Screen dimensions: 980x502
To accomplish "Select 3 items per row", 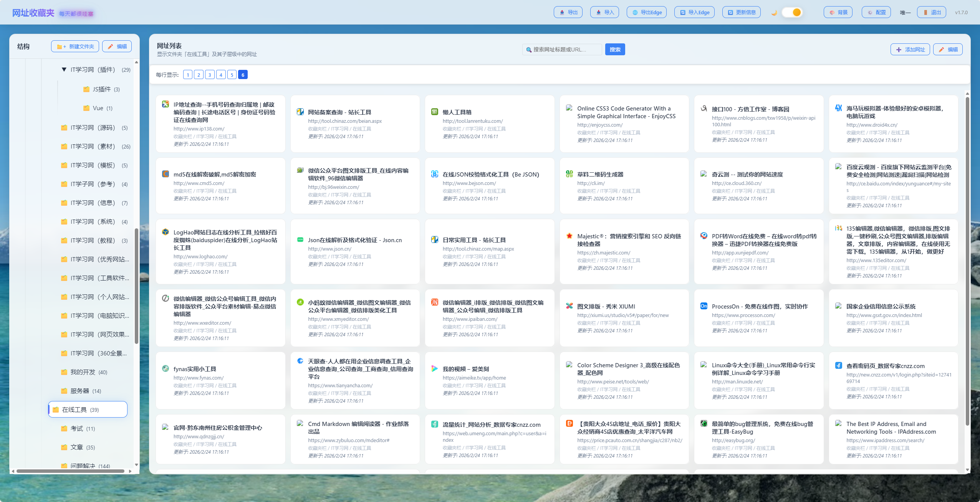I will (x=210, y=74).
